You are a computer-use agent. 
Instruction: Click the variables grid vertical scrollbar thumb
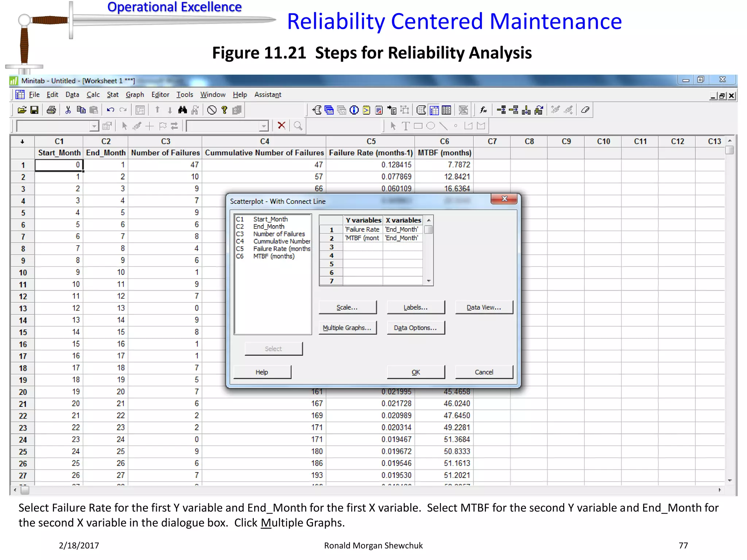point(429,230)
